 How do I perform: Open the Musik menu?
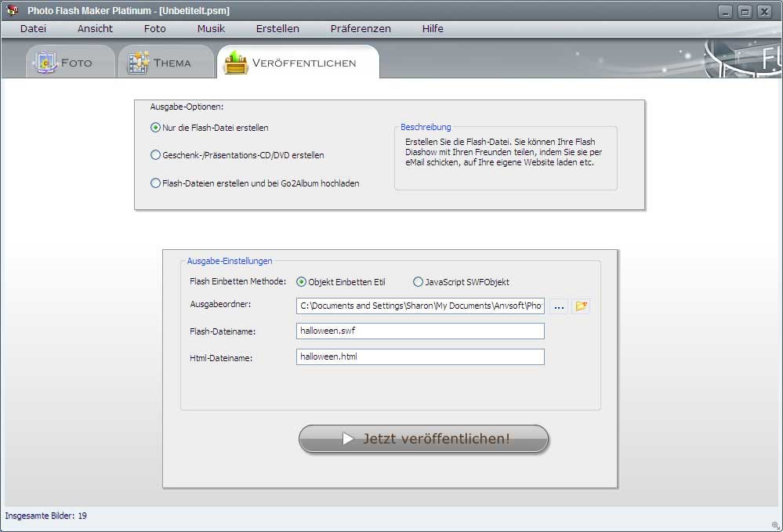pos(211,28)
